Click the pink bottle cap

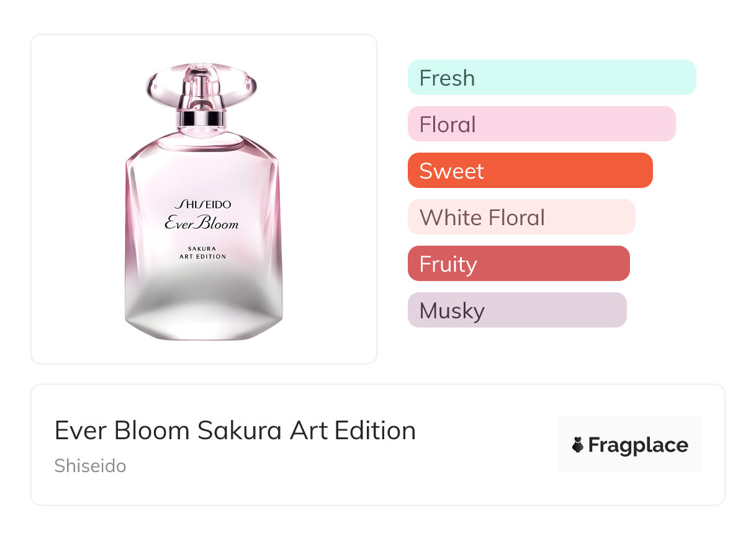click(202, 83)
